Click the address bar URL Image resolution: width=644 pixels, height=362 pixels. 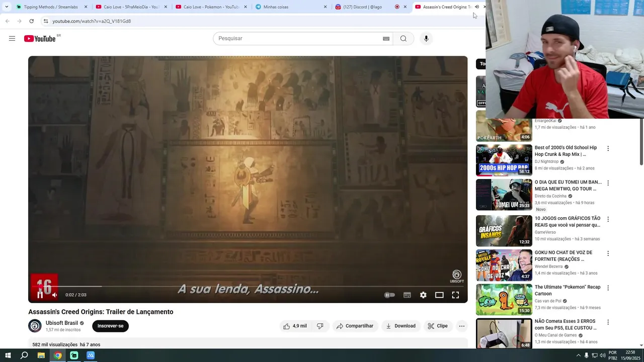92,21
